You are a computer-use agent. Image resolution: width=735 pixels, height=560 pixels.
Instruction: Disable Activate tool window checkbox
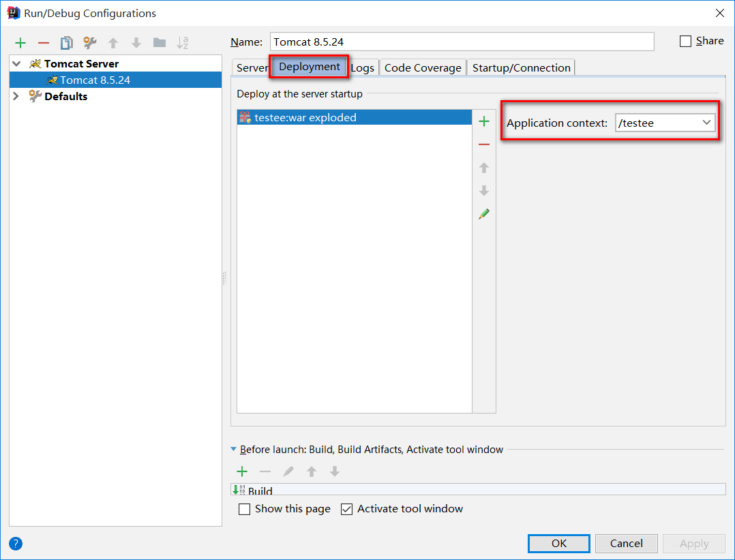click(x=346, y=509)
